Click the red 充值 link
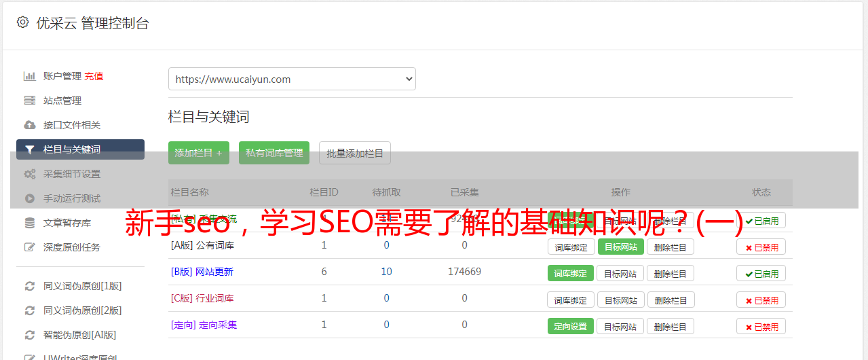This screenshot has width=868, height=360. [94, 76]
